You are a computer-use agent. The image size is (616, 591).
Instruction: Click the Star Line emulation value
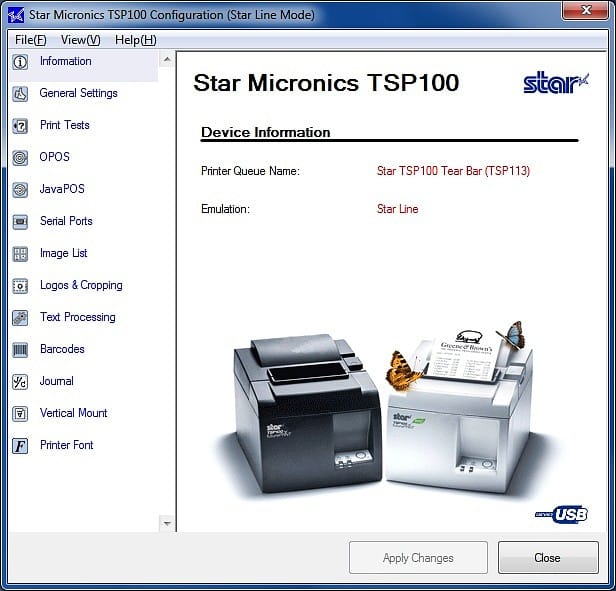(398, 209)
